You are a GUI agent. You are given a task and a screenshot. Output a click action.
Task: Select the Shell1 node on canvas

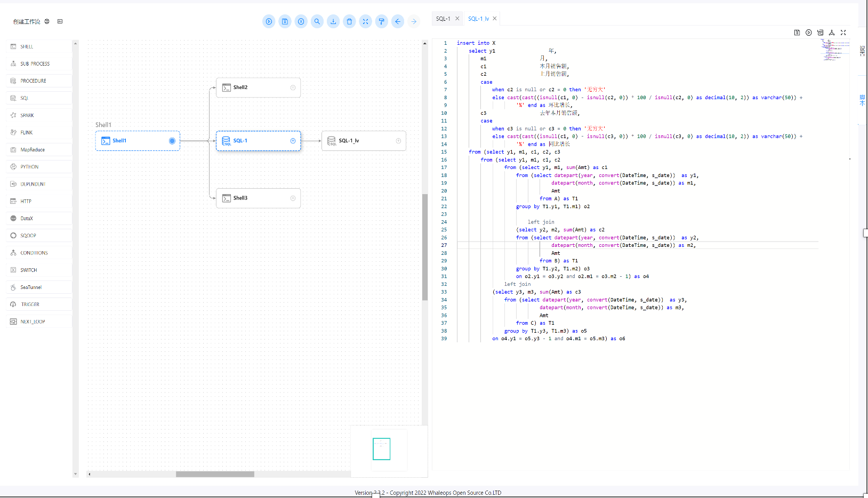(x=138, y=141)
